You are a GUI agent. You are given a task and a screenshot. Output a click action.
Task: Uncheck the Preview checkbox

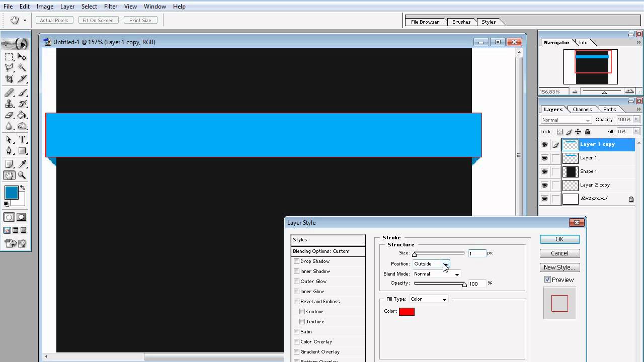[x=548, y=280]
